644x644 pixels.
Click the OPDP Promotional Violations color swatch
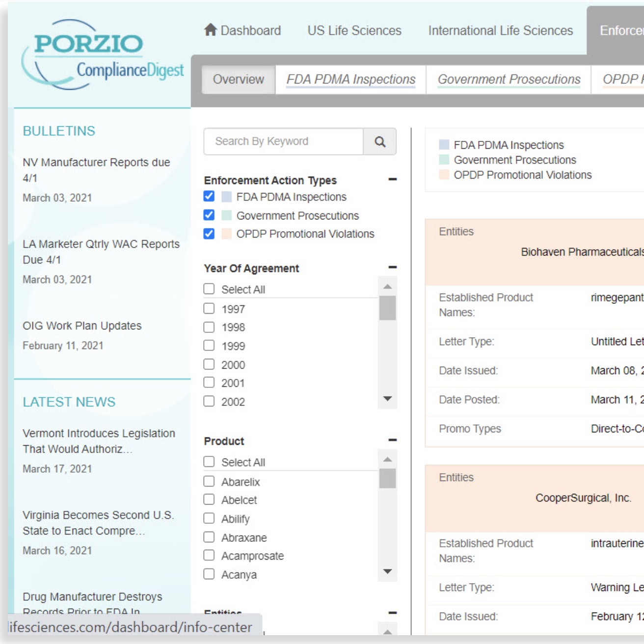[226, 234]
